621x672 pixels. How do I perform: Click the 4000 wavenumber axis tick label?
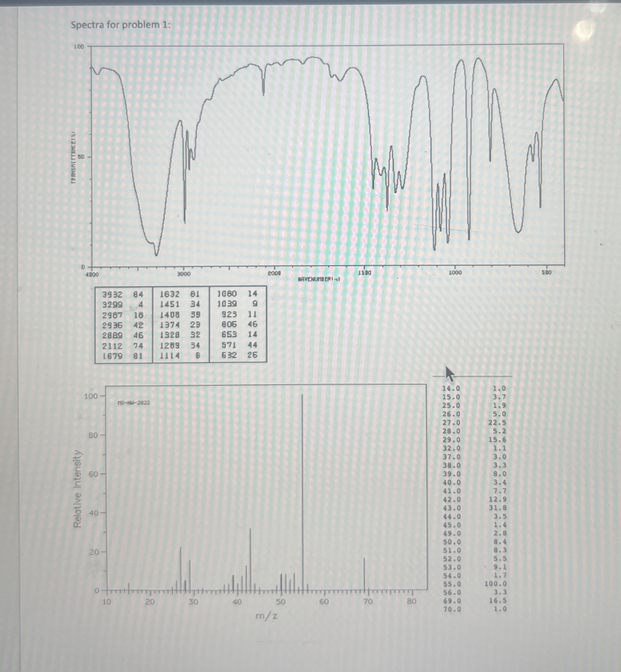pyautogui.click(x=92, y=273)
